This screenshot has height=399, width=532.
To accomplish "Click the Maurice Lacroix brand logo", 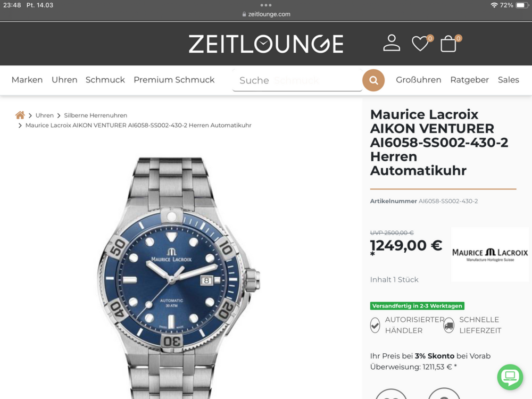I will pyautogui.click(x=490, y=254).
